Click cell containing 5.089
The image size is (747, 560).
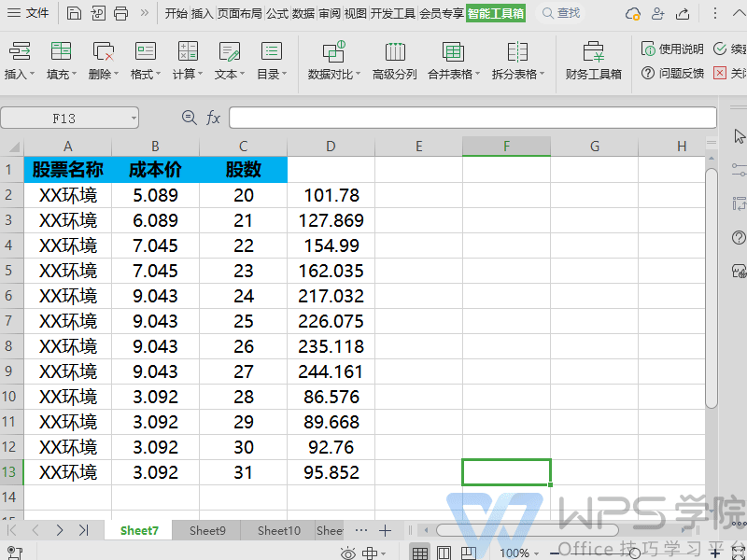tap(155, 195)
